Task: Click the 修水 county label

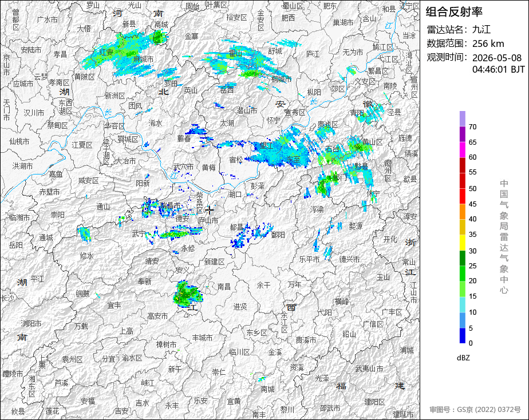Action: [86, 256]
